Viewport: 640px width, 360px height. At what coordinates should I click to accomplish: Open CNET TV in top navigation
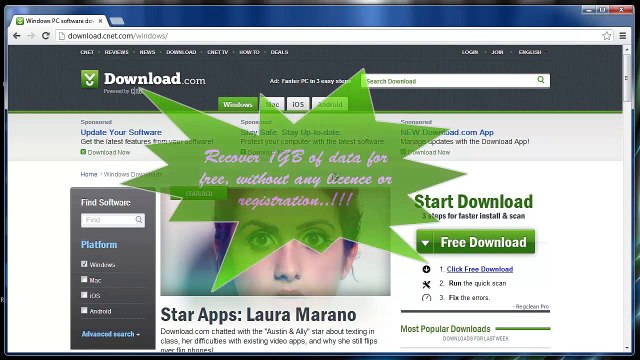[218, 52]
